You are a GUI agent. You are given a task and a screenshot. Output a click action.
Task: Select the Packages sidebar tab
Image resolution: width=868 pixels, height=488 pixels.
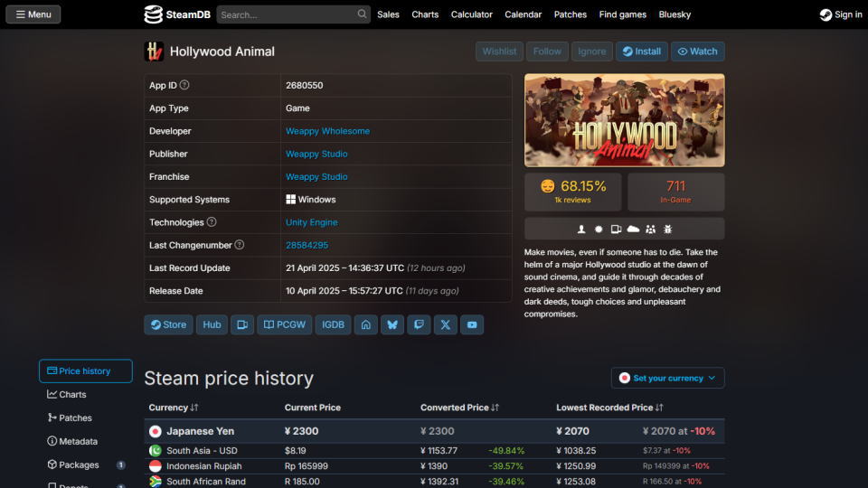pyautogui.click(x=86, y=465)
